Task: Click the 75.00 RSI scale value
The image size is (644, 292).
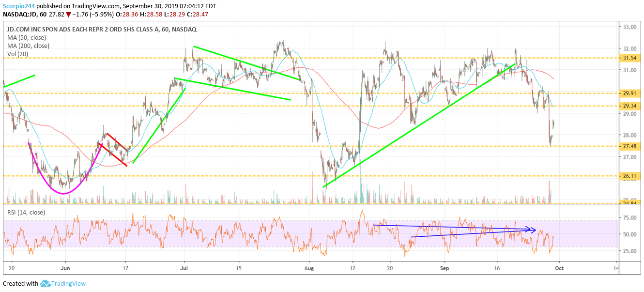Action: point(629,218)
